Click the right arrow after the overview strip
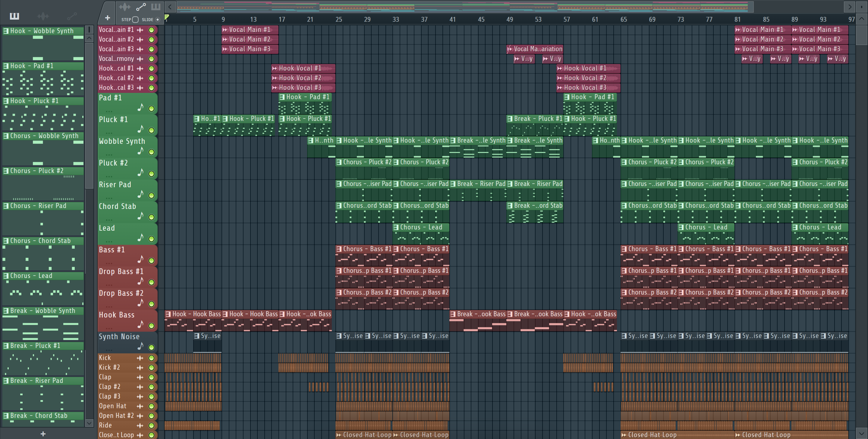This screenshot has height=439, width=868. 850,7
